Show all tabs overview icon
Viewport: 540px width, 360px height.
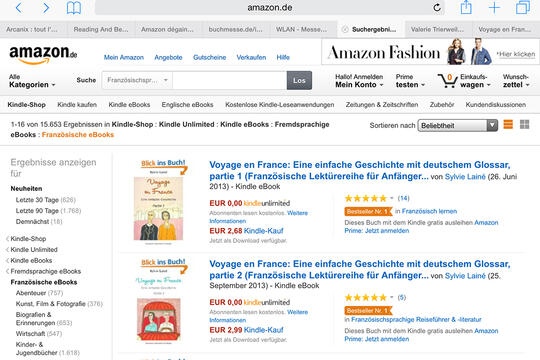tap(522, 8)
